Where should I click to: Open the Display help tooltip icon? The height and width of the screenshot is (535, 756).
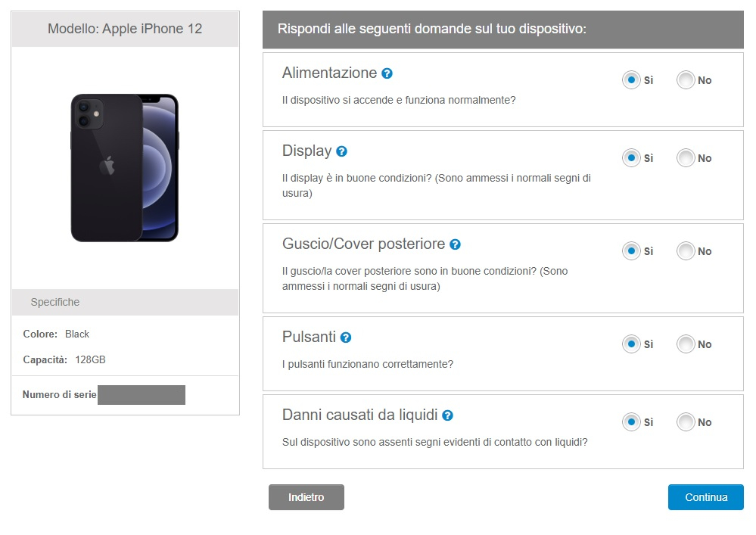point(341,151)
